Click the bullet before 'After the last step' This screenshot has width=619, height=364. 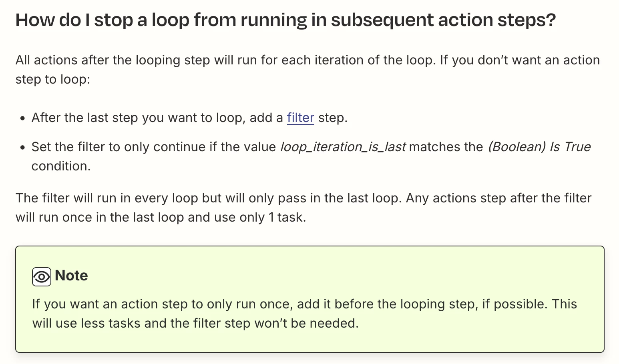(x=23, y=118)
